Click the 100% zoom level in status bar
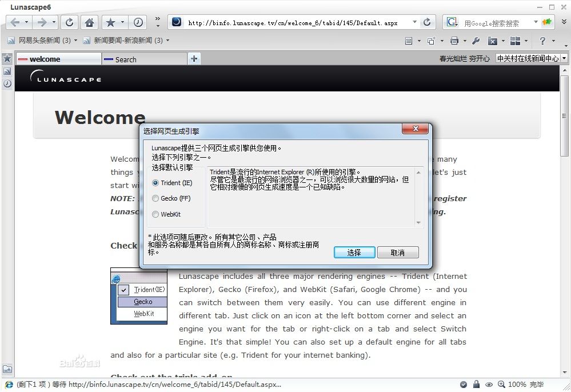Viewport: 571px width, 392px height. click(517, 385)
